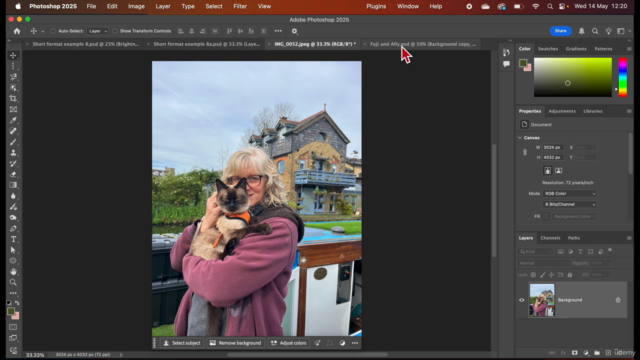640x360 pixels.
Task: Select the Path Selection tool
Action: click(13, 250)
